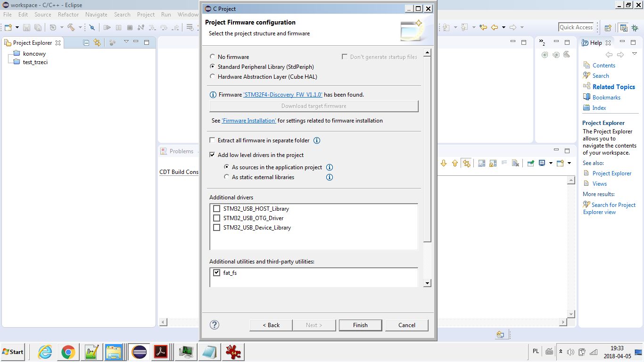Collapse All in Project Explorer toolbar
Viewport: 644px width, 362px height.
click(x=86, y=42)
